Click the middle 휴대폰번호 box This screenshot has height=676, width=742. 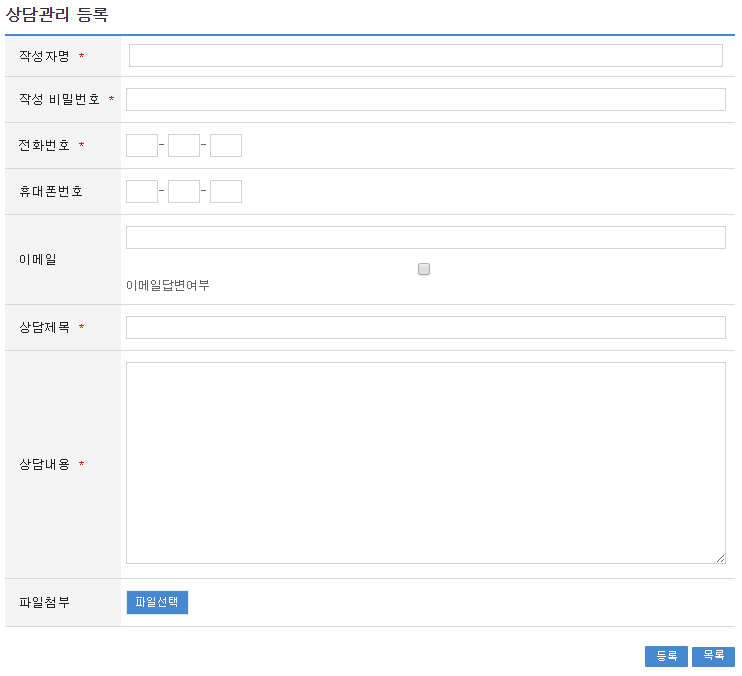click(x=184, y=192)
